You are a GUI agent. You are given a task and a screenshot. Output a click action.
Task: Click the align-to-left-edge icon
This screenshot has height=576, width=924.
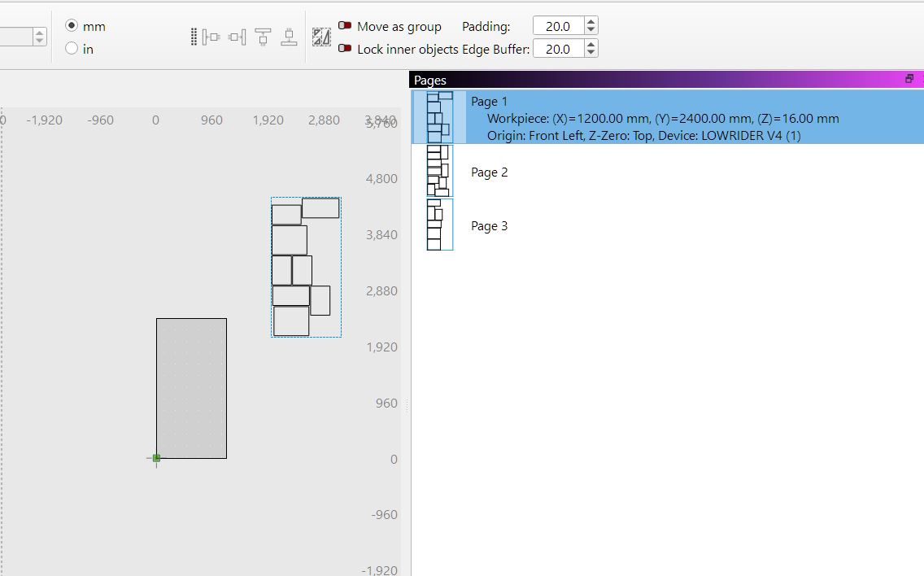[x=211, y=37]
